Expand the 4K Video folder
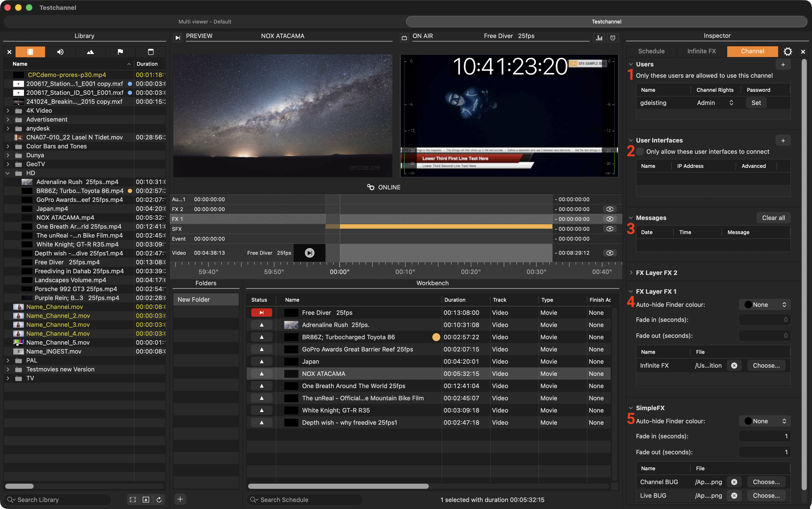 tap(8, 110)
